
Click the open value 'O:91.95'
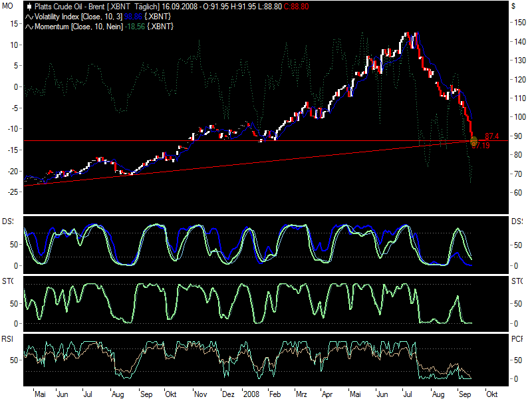216,7
